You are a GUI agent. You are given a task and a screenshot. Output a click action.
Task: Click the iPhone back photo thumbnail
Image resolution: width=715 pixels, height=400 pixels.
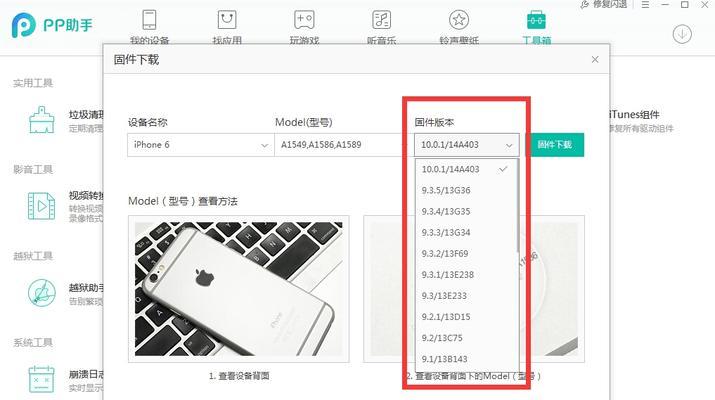238,289
